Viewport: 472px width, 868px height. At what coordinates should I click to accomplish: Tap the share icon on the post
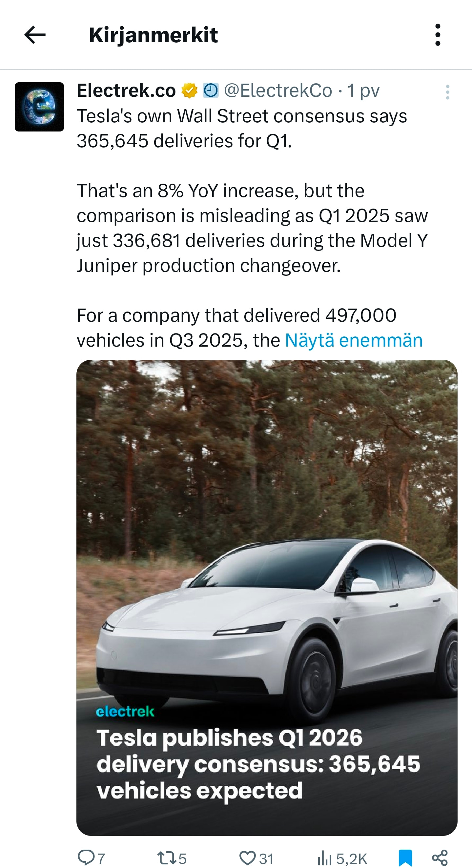click(x=440, y=858)
